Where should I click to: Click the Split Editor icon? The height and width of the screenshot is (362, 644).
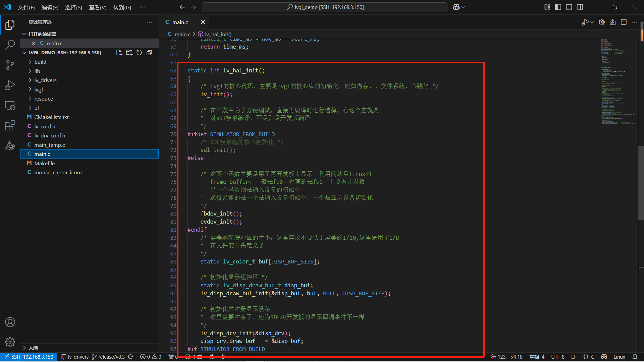click(624, 22)
